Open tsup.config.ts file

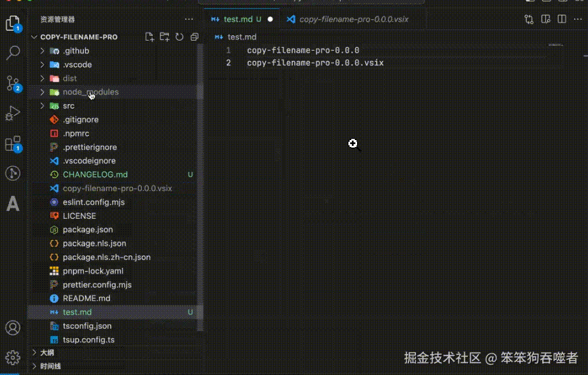116,340
